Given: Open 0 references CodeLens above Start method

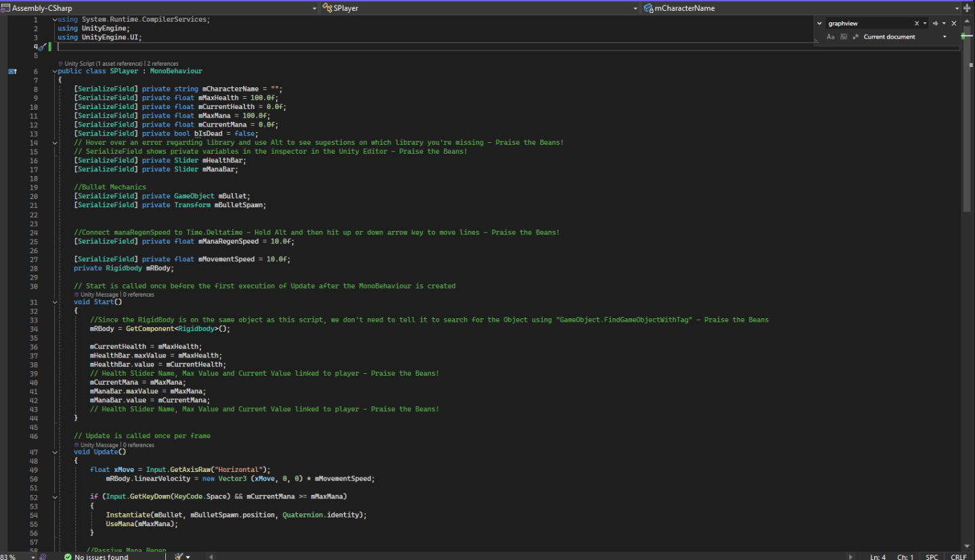Looking at the screenshot, I should click(139, 295).
